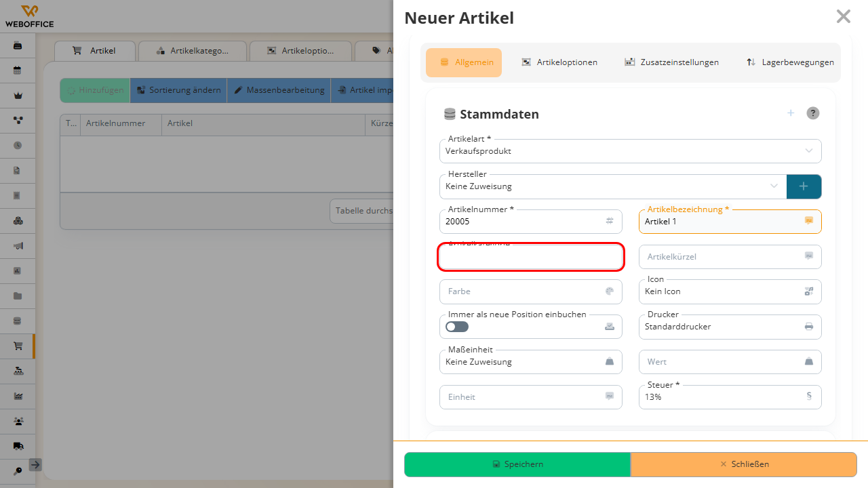Viewport: 868px width, 488px height.
Task: Select the Artikel tab in background page
Action: (95, 51)
